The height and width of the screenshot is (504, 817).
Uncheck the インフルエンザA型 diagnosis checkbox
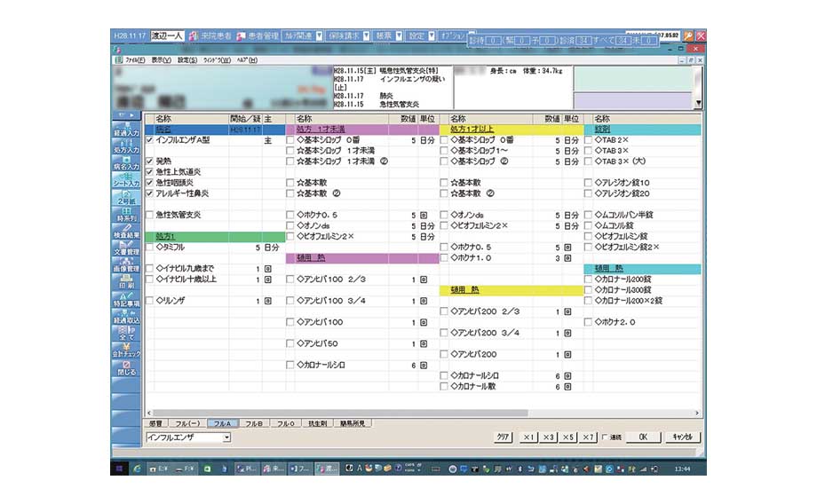tap(149, 140)
